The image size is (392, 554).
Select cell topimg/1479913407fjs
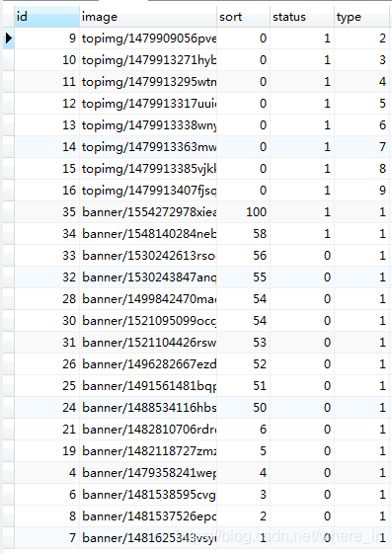pyautogui.click(x=148, y=191)
